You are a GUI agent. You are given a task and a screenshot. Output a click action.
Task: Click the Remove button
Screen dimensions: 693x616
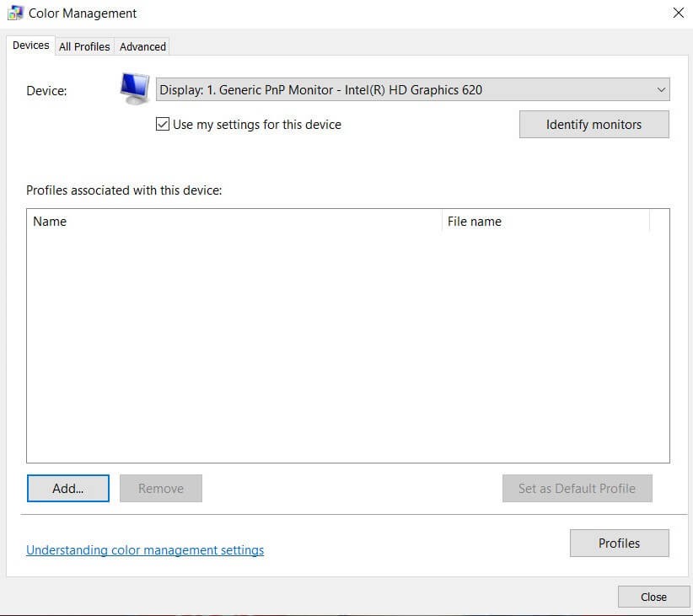point(161,489)
